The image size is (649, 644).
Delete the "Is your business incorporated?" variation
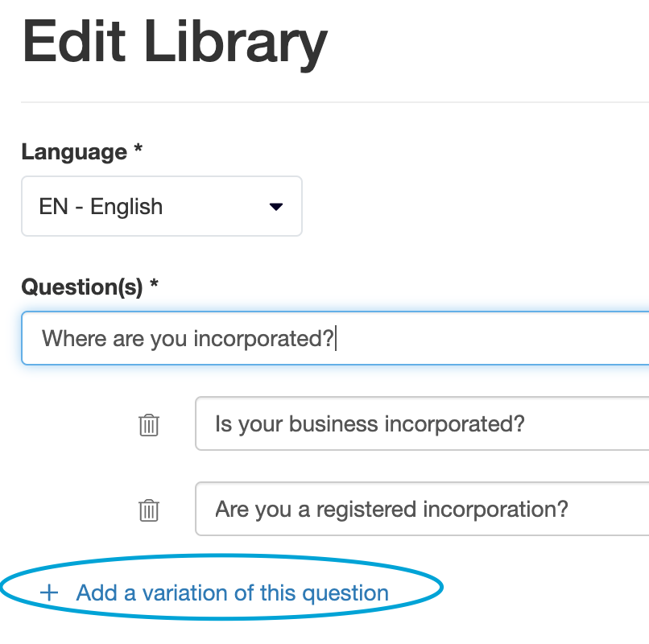[149, 425]
